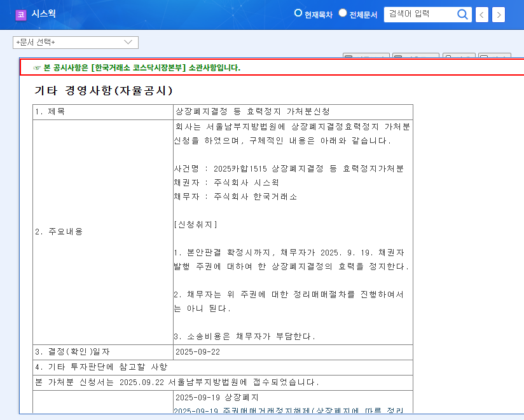This screenshot has height=420, width=524.
Task: Click the purple 코 KOSDAQ logo icon
Action: tap(21, 15)
